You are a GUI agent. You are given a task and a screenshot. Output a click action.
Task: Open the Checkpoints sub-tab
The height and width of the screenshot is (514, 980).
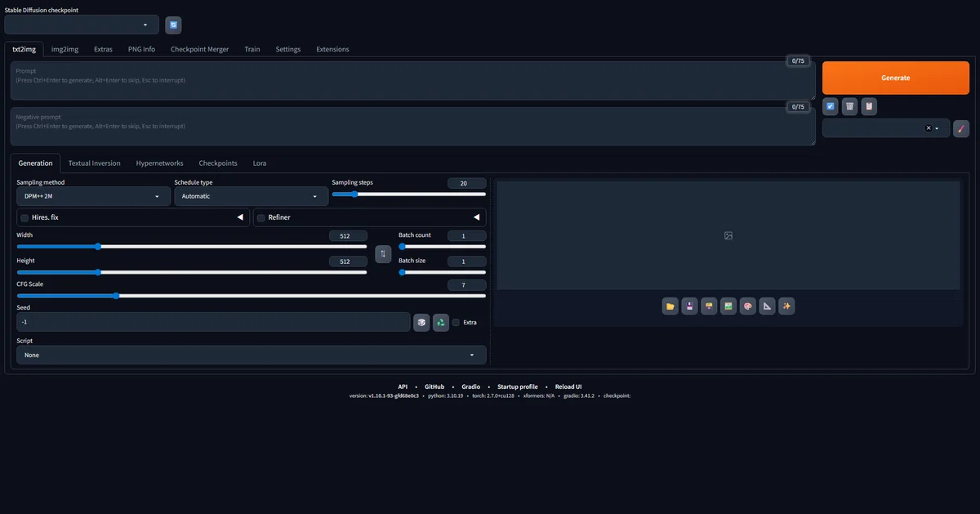(218, 163)
